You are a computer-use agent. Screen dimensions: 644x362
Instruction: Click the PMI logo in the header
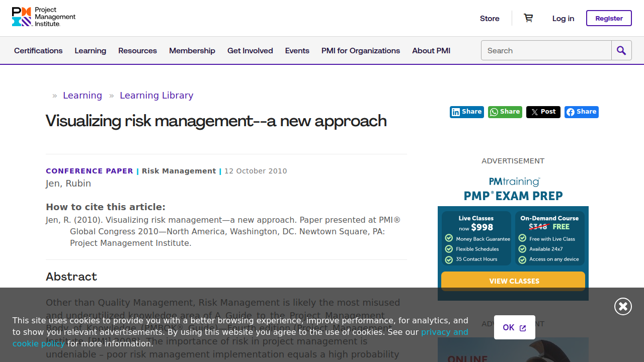pos(44,17)
